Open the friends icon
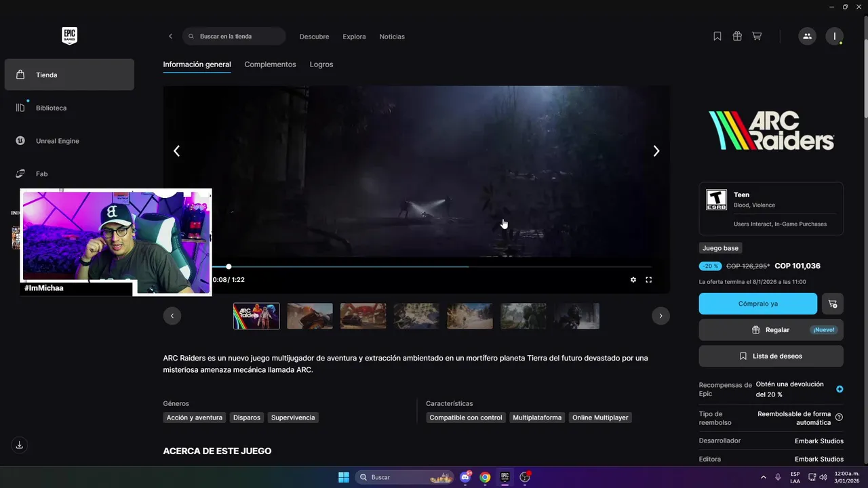 tap(807, 37)
